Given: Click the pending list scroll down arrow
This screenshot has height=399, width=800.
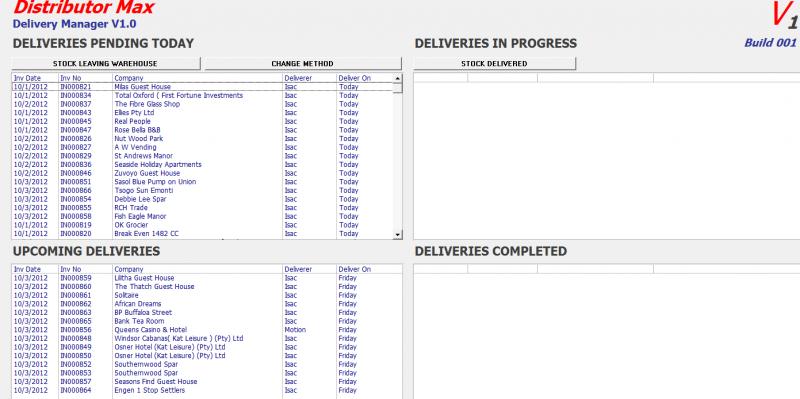Looking at the screenshot, I should coord(397,235).
